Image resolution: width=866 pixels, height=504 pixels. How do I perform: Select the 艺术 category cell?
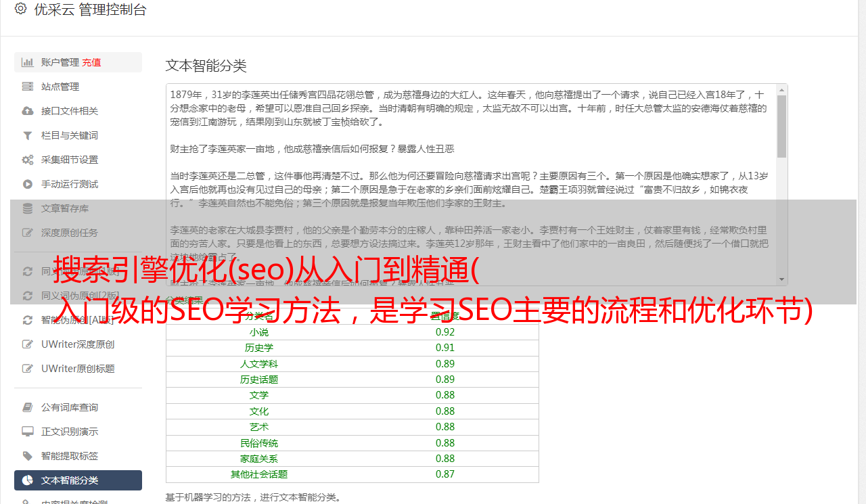[259, 427]
